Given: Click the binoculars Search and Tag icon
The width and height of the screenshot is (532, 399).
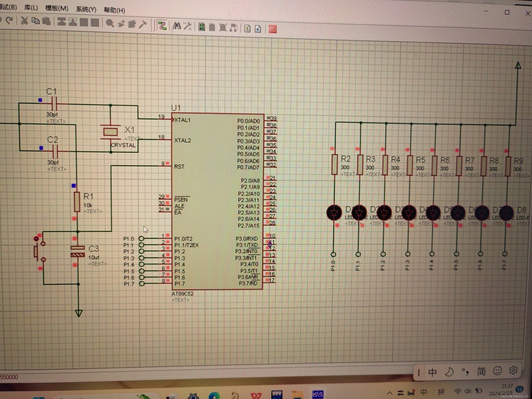Looking at the screenshot, I should 177,26.
